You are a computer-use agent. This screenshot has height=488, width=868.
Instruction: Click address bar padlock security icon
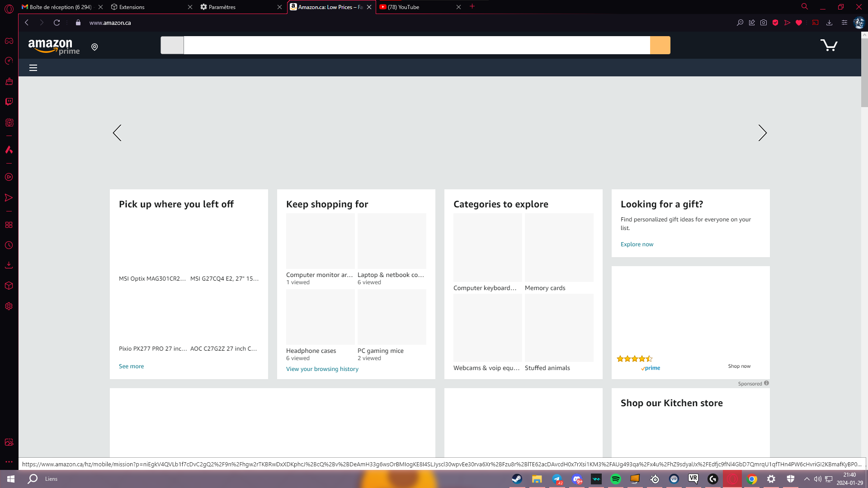click(78, 23)
